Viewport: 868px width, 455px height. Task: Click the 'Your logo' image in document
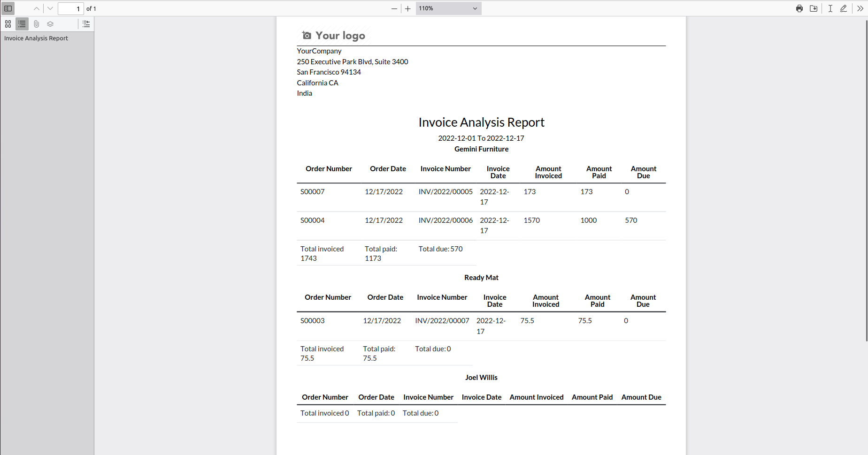click(x=333, y=36)
